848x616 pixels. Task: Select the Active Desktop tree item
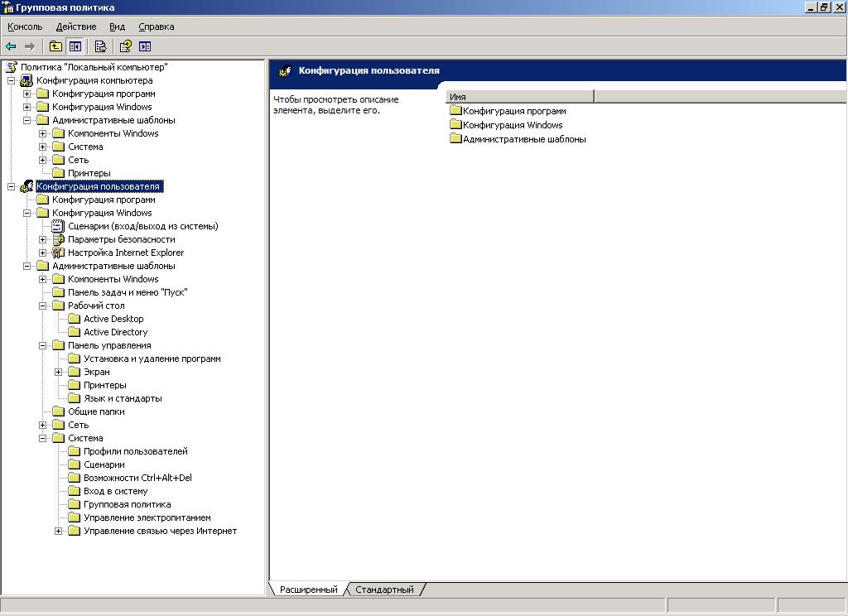(113, 319)
